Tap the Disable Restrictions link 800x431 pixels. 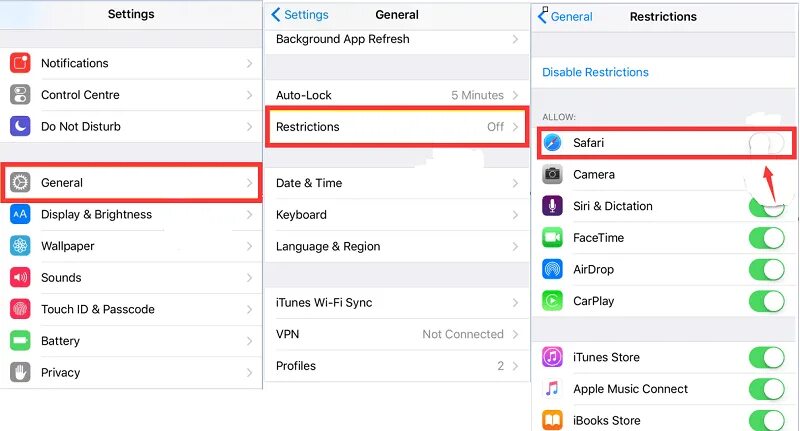[595, 72]
